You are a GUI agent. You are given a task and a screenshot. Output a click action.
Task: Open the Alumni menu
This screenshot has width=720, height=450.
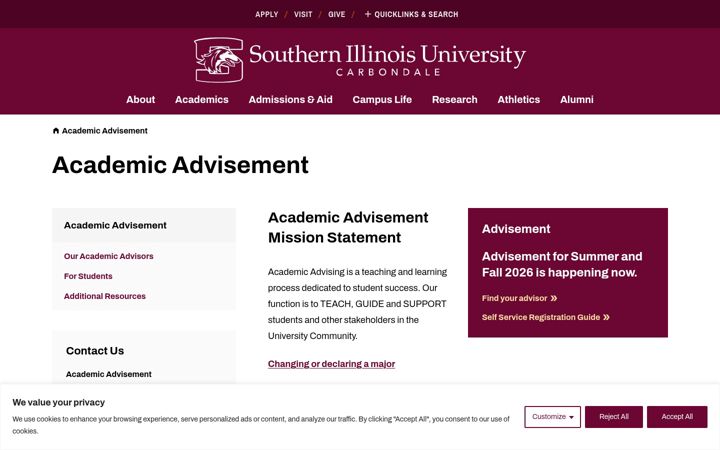pos(577,100)
